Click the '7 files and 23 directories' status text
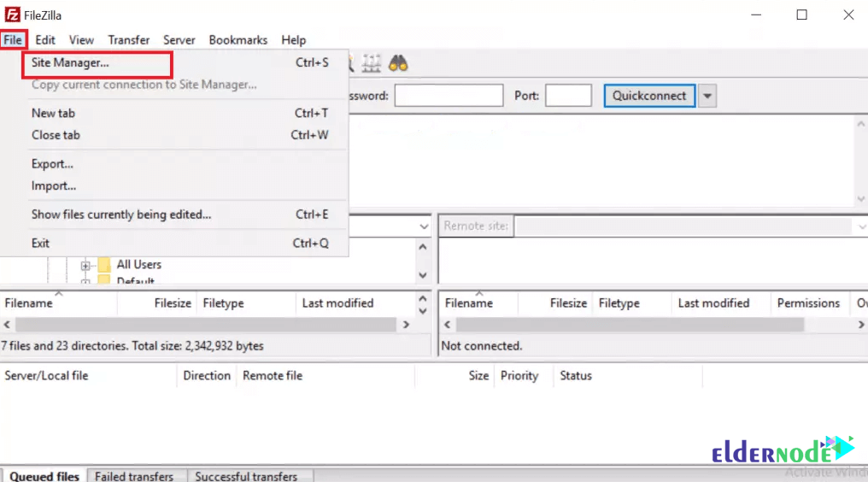The image size is (868, 482). [x=132, y=346]
